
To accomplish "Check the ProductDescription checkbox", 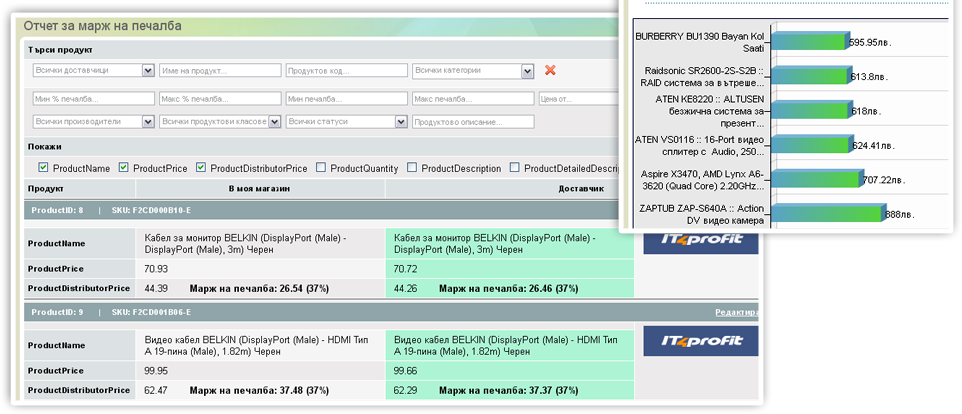I will (x=412, y=168).
